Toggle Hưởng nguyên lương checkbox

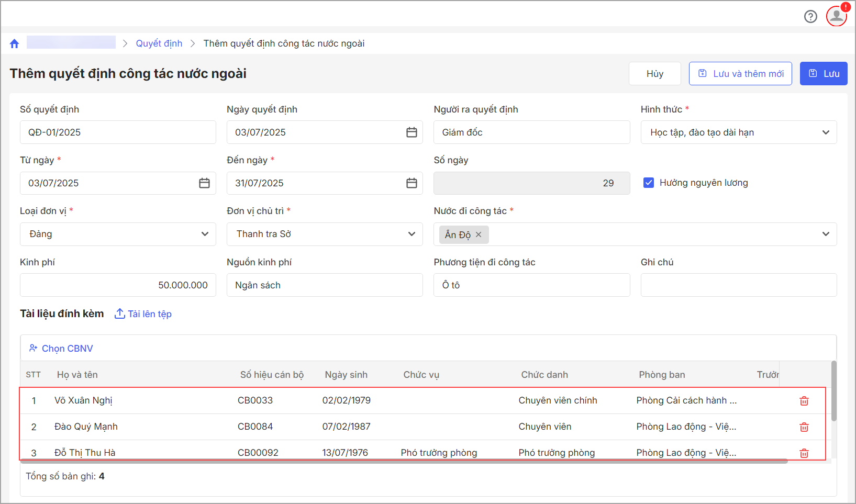649,183
